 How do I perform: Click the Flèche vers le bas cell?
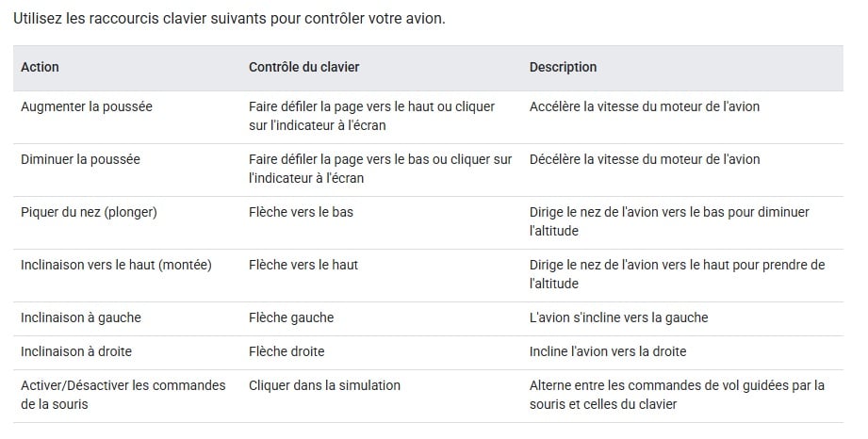[302, 212]
